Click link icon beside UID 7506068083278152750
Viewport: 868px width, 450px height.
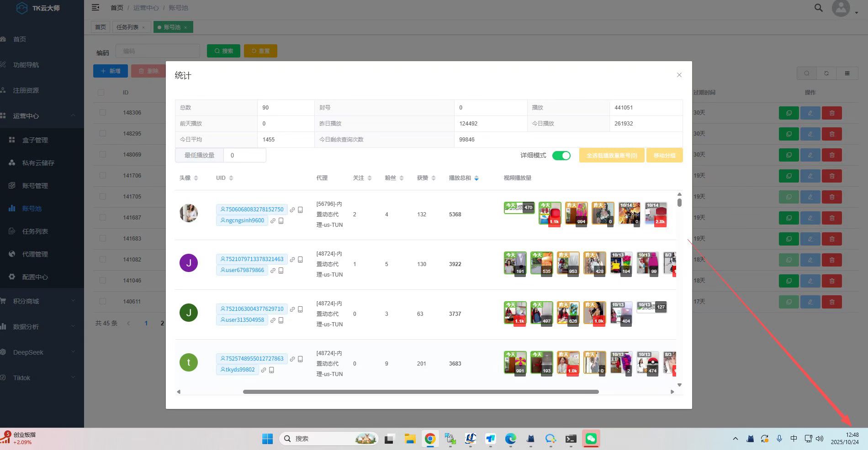(292, 210)
